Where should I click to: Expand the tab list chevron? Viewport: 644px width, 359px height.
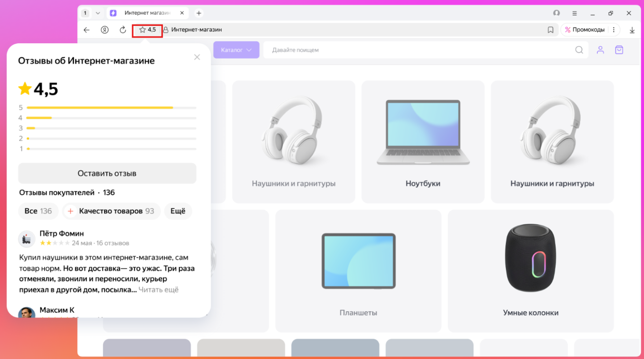[98, 13]
